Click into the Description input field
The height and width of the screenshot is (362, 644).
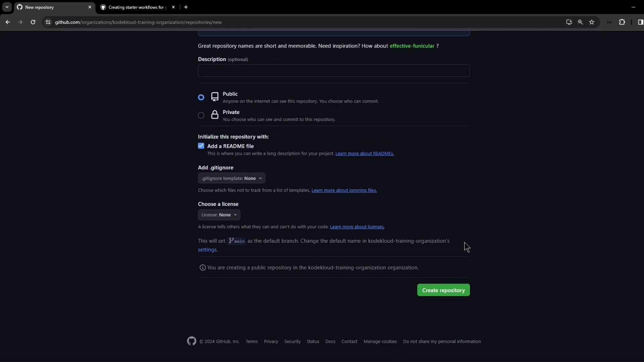tap(333, 71)
